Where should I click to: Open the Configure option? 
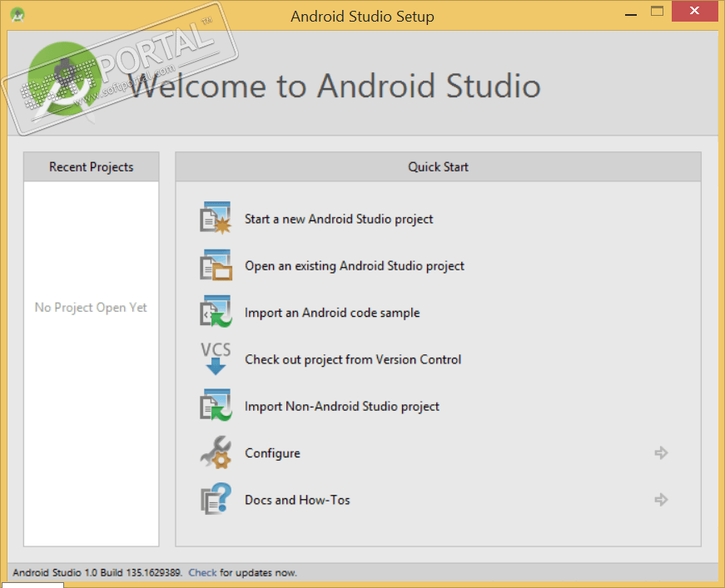(272, 453)
